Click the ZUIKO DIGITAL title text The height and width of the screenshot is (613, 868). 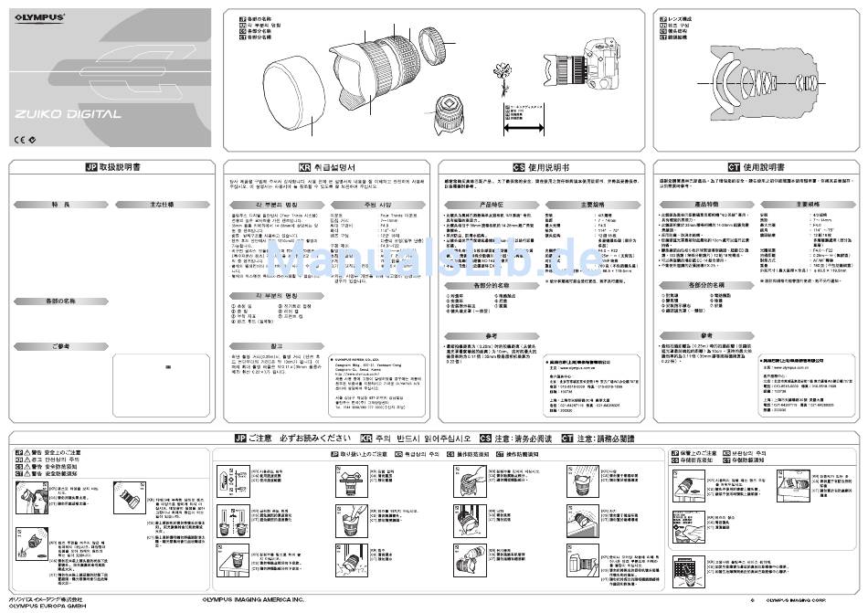(x=68, y=114)
